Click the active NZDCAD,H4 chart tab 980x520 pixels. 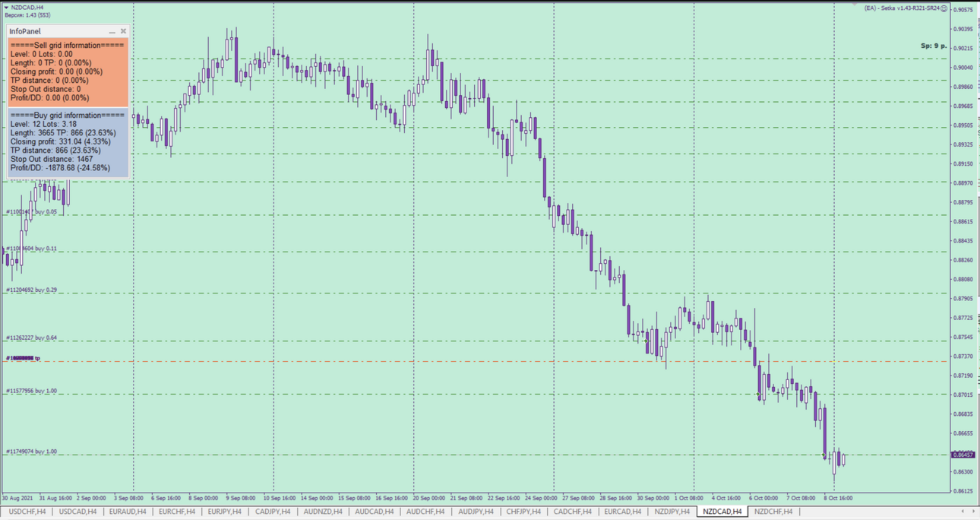click(x=722, y=512)
